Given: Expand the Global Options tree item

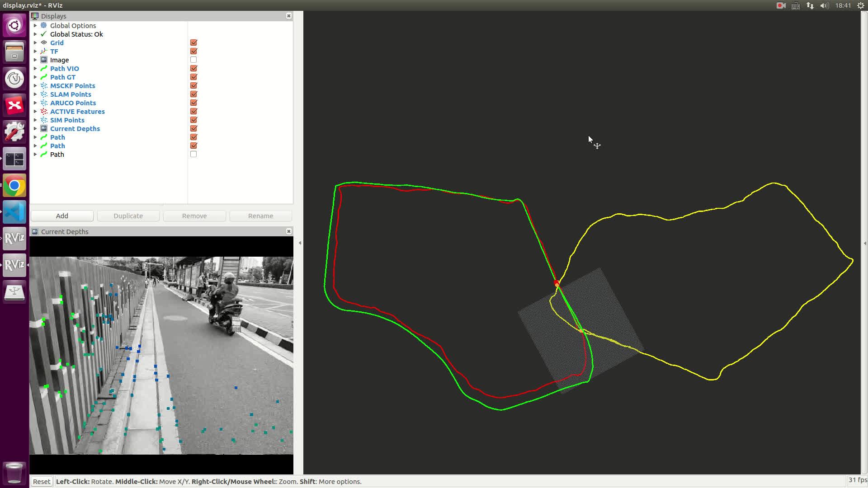Looking at the screenshot, I should click(35, 26).
